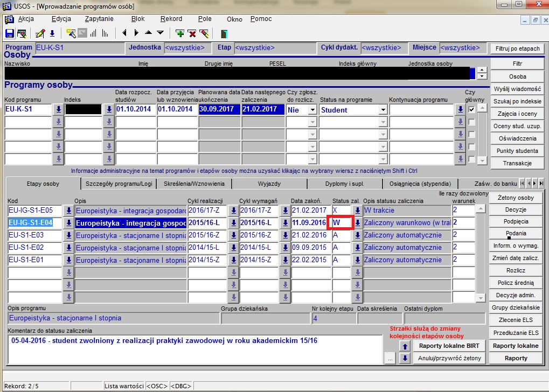549x392 pixels.
Task: Open the Rekord menu
Action: 171,19
